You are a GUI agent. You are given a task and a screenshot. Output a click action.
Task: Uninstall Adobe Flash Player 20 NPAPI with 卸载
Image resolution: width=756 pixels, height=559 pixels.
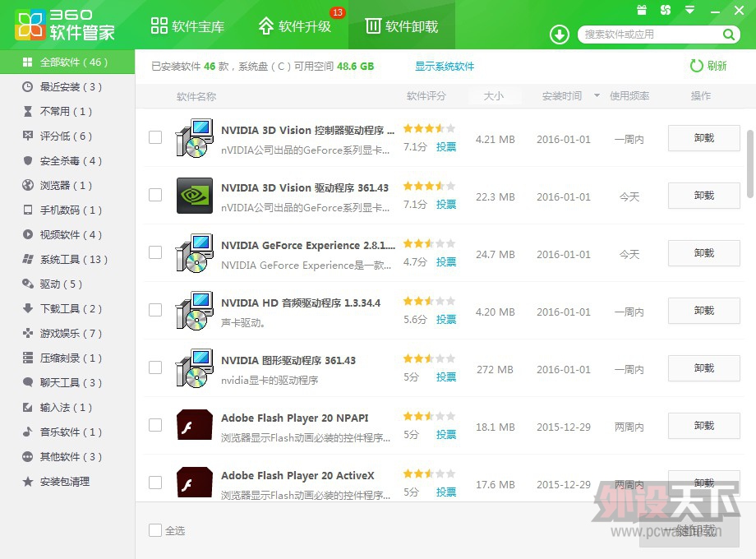pos(704,425)
